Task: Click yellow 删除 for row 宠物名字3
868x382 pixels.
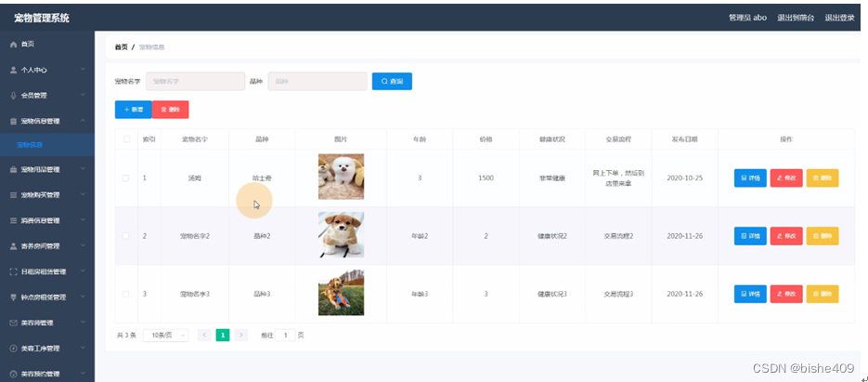Action: [823, 294]
